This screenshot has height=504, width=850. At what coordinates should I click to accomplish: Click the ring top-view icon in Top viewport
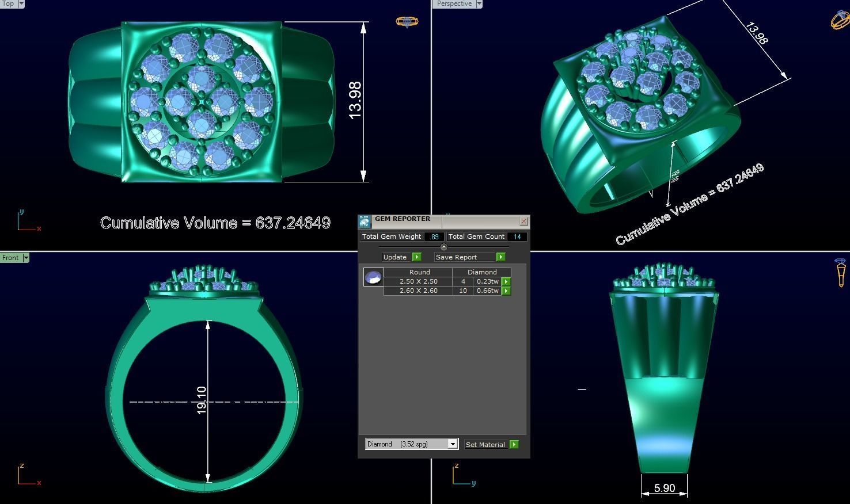(407, 22)
